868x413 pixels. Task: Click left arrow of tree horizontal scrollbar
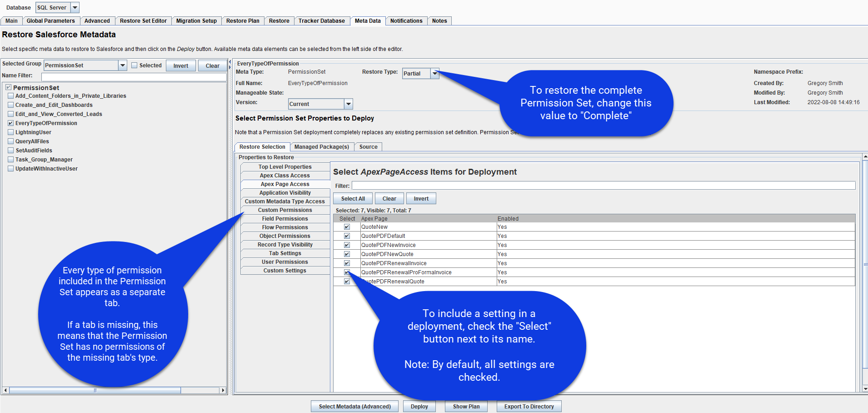click(x=5, y=390)
